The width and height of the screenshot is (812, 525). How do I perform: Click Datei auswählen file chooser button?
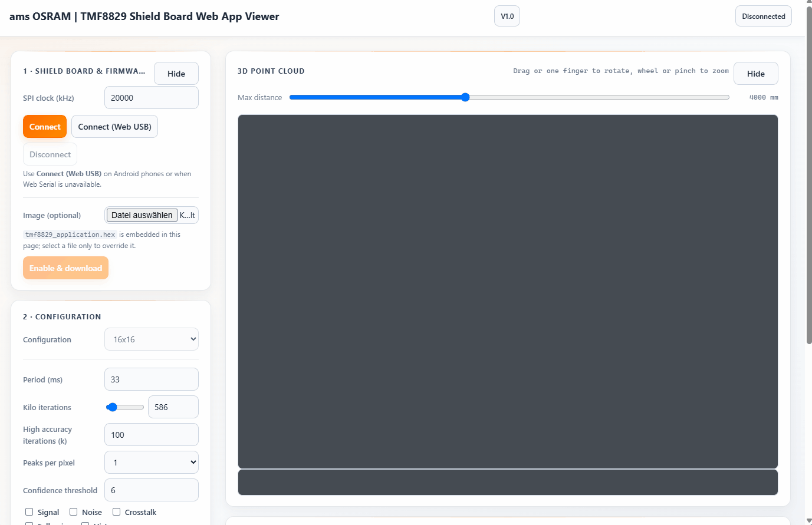(x=142, y=215)
